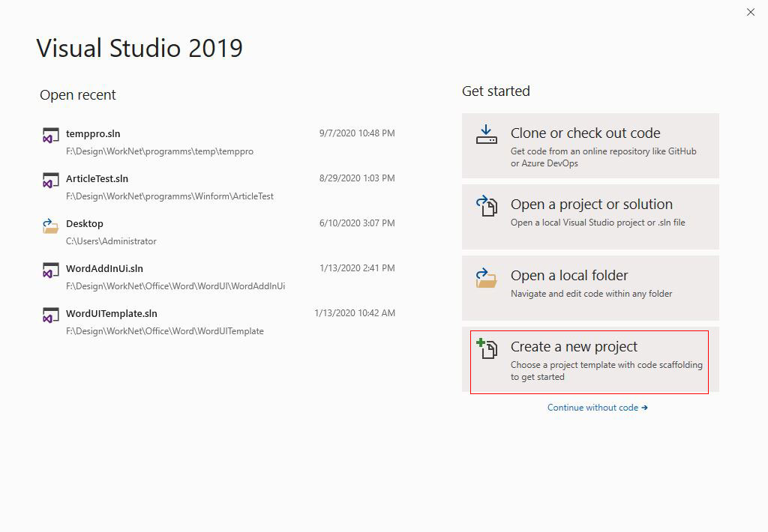Click the solution icon beside WordUITemplate.sln
This screenshot has width=768, height=532.
(51, 315)
